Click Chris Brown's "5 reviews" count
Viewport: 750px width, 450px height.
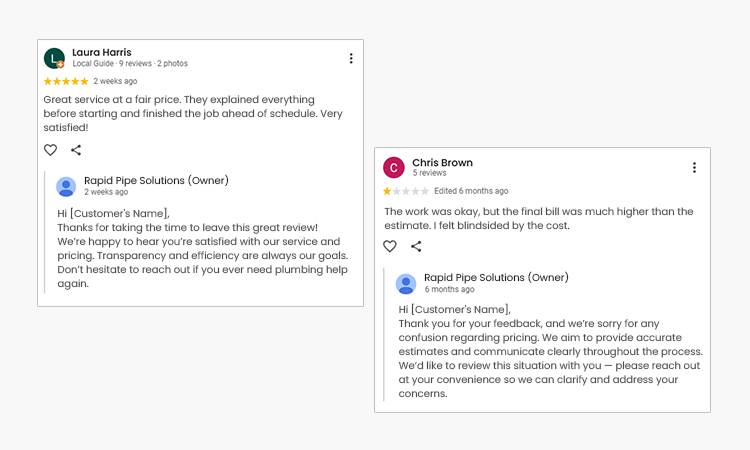coord(430,173)
